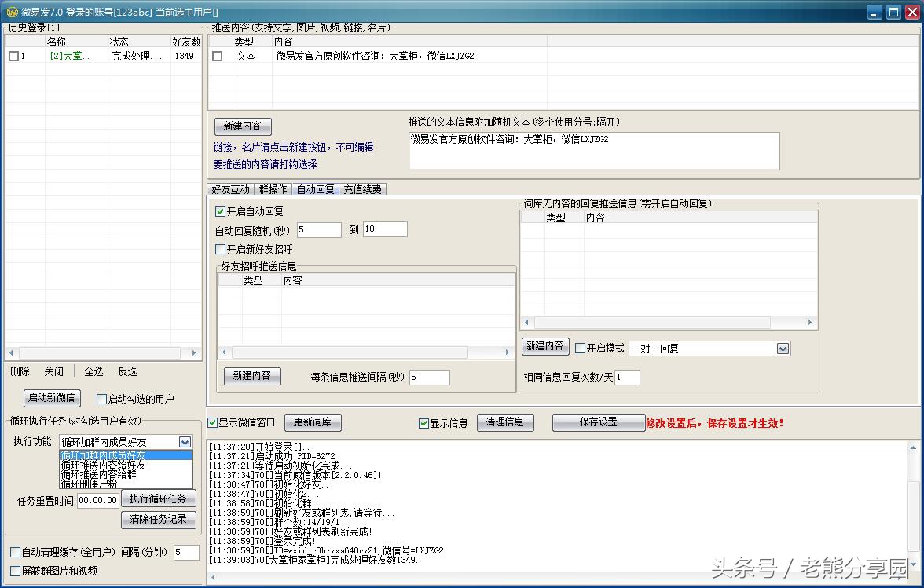924x588 pixels.
Task: Enable 启动勾选的用户 checkbox
Action: tap(101, 399)
